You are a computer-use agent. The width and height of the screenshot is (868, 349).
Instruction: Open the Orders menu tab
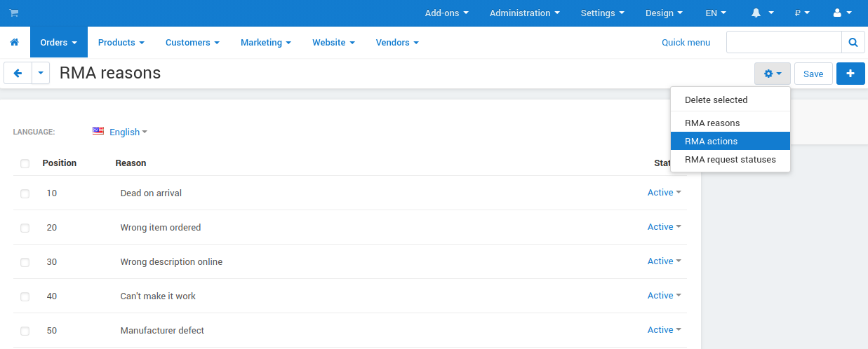pos(59,42)
